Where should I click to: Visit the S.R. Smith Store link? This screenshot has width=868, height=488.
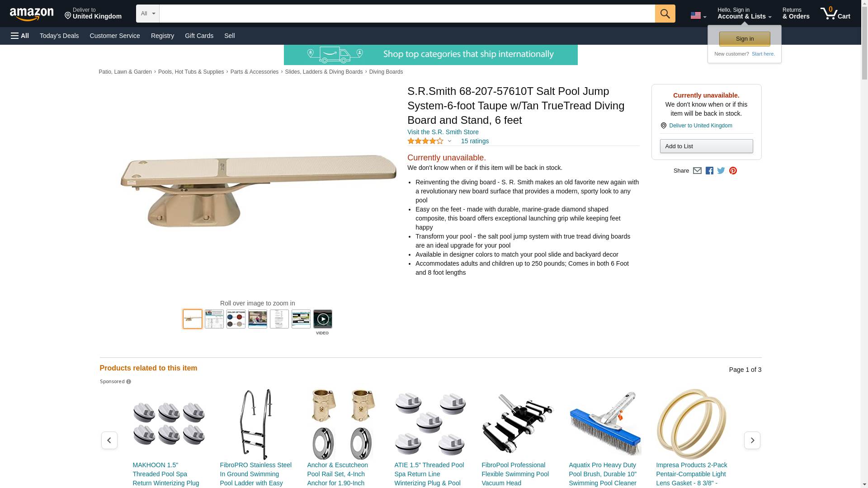click(443, 132)
